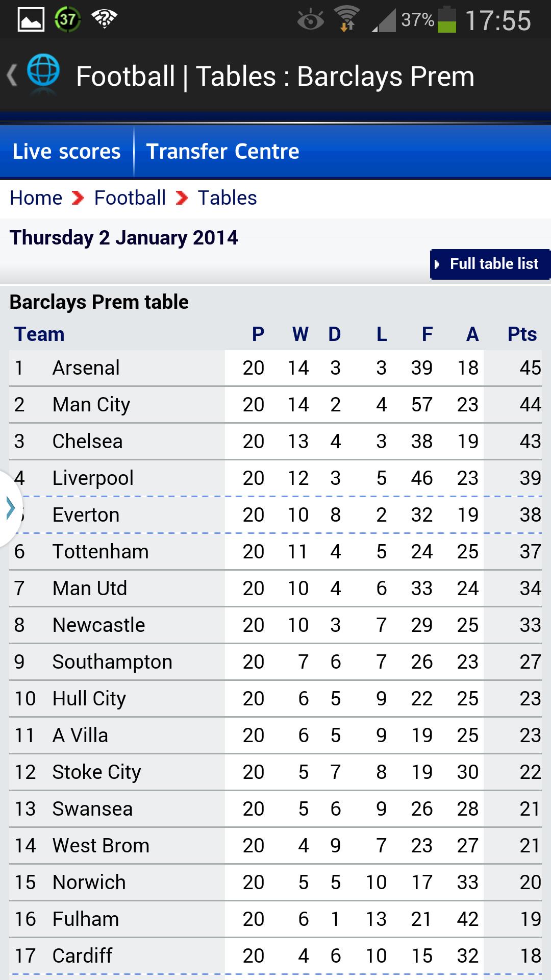Tap the battery level status icon
This screenshot has width=551, height=980.
click(447, 19)
